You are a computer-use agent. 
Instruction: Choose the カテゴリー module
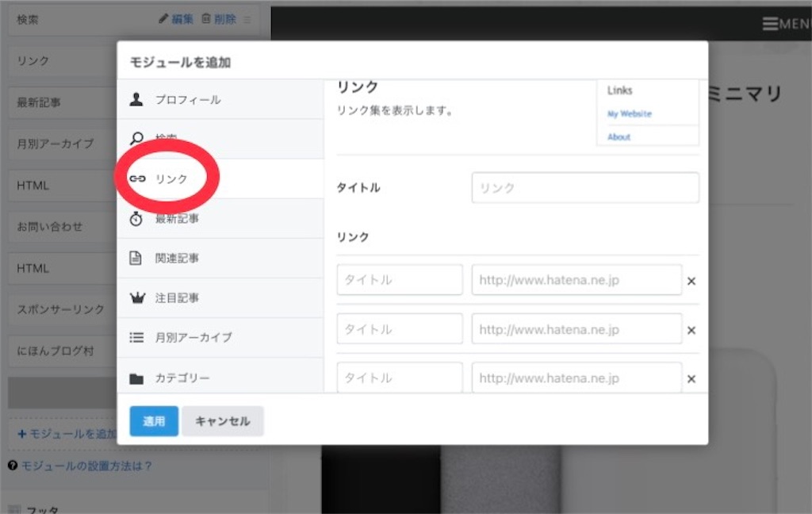point(220,376)
